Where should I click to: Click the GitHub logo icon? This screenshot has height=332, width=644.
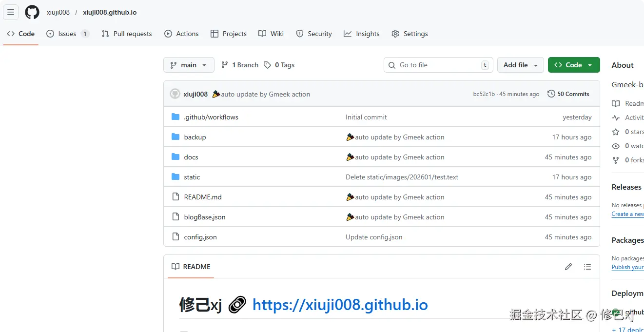click(32, 12)
